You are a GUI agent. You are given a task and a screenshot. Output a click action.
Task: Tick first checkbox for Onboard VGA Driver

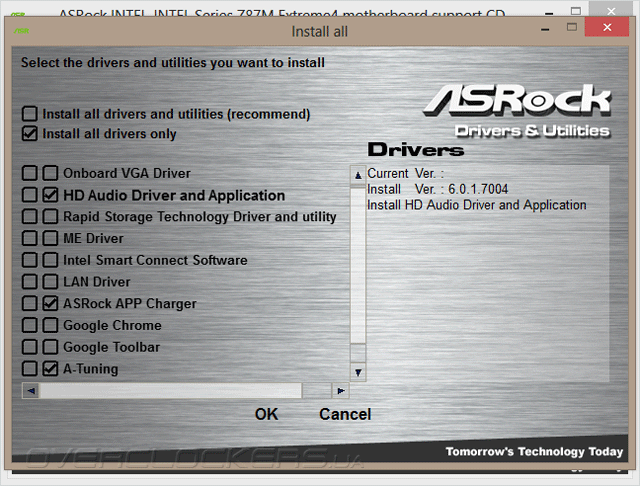coord(30,173)
